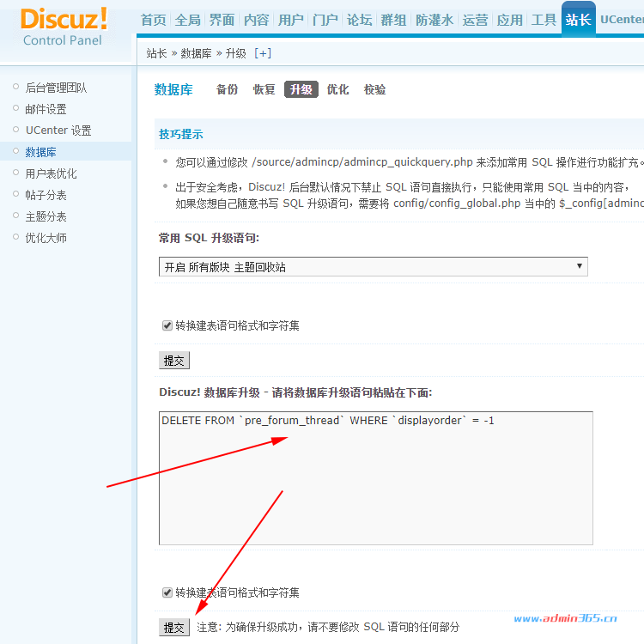Switch to the 优化 database tab

[337, 89]
